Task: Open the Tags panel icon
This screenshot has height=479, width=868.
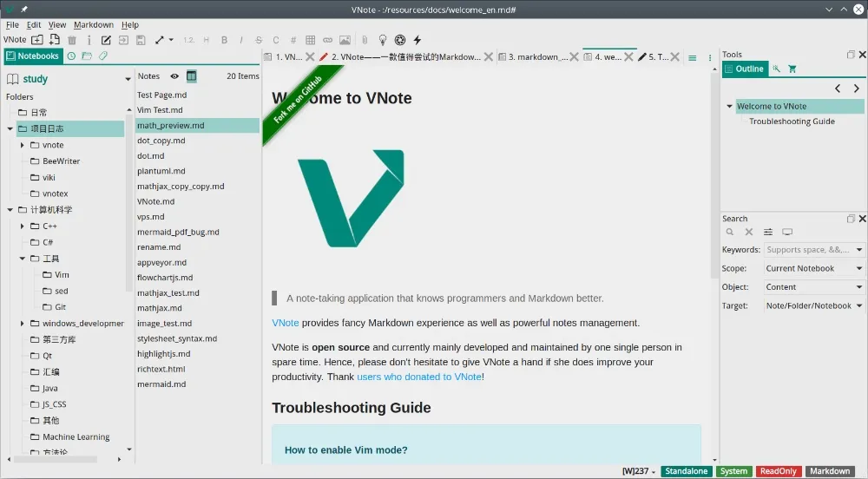Action: [103, 56]
